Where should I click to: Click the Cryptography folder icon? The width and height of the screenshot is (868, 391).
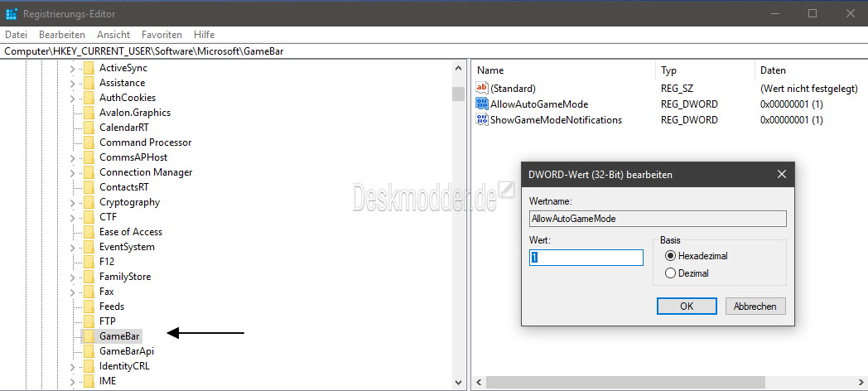tap(89, 203)
